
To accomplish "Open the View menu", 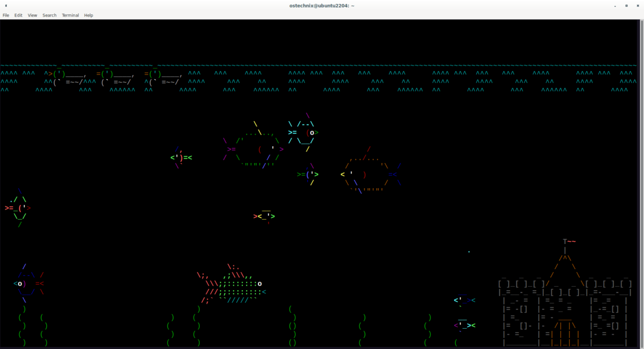I will click(32, 15).
